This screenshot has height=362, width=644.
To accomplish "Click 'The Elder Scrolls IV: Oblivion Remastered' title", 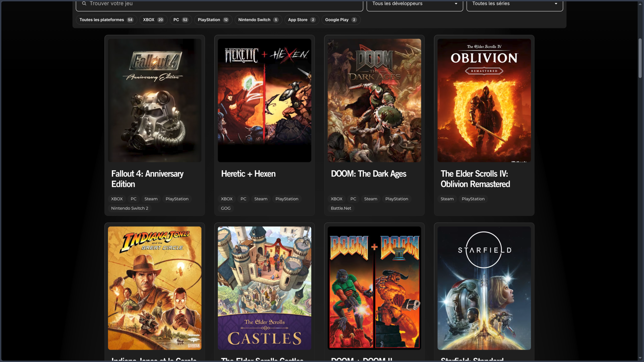I will [475, 179].
